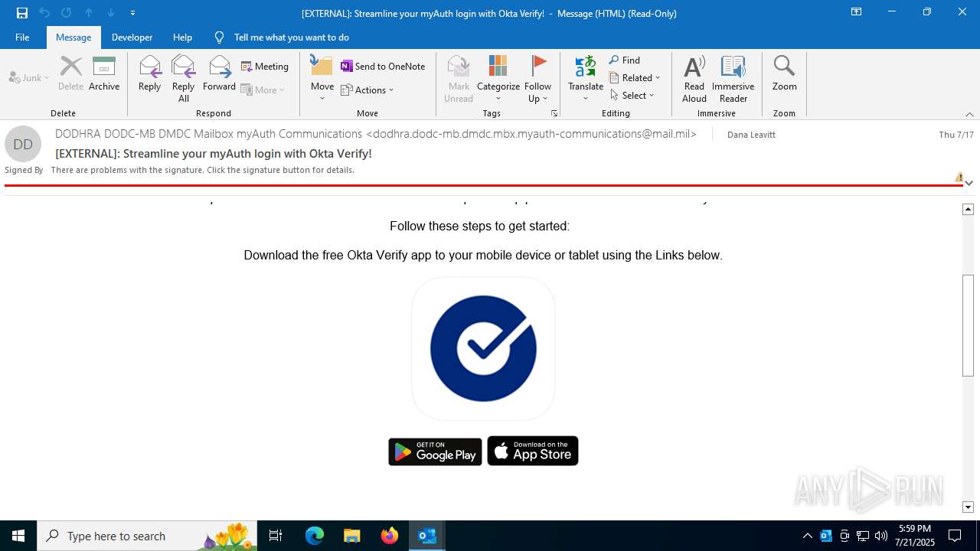The image size is (980, 551).
Task: Open the Move folder dropdown
Action: 322,79
